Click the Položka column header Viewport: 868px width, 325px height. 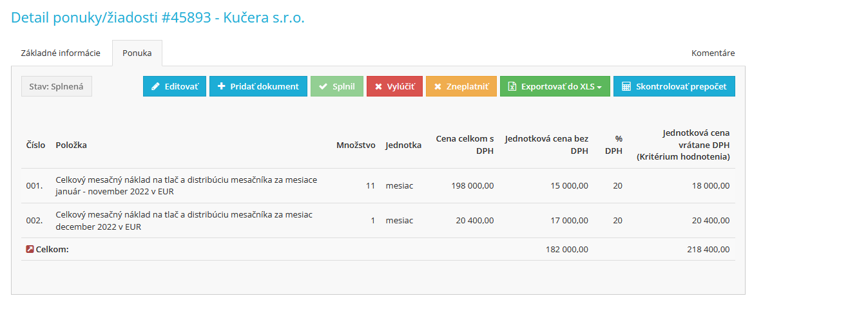tap(72, 145)
